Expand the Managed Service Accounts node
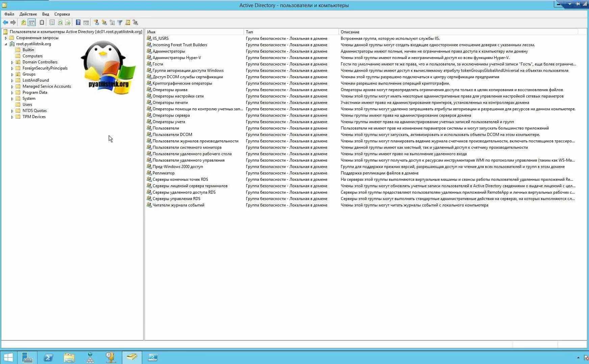Screen dimensions: 589x364 [12, 87]
